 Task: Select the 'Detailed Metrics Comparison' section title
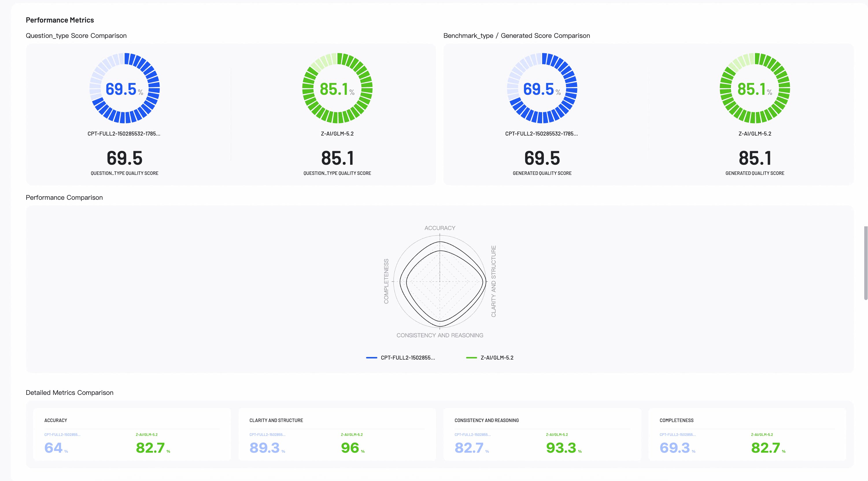(69, 393)
